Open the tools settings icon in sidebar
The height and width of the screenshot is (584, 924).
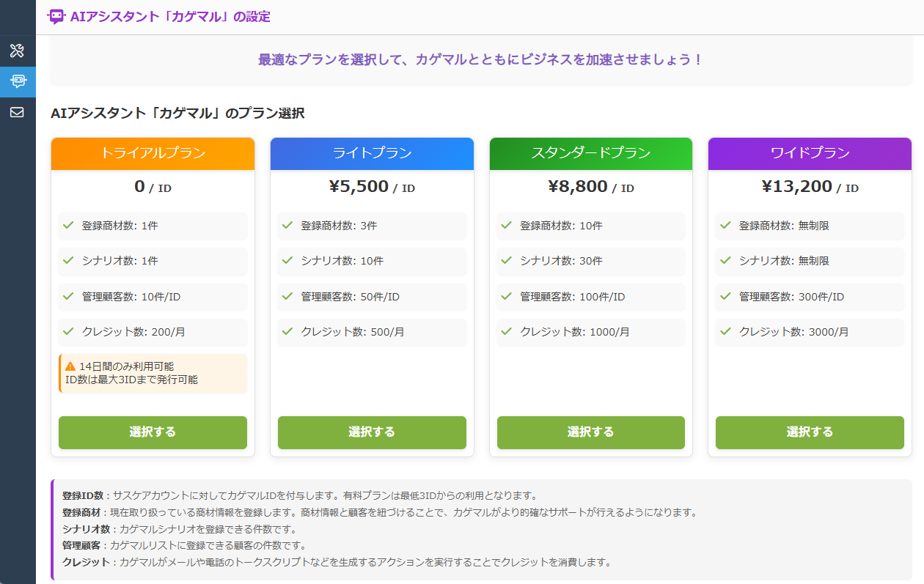[x=17, y=51]
